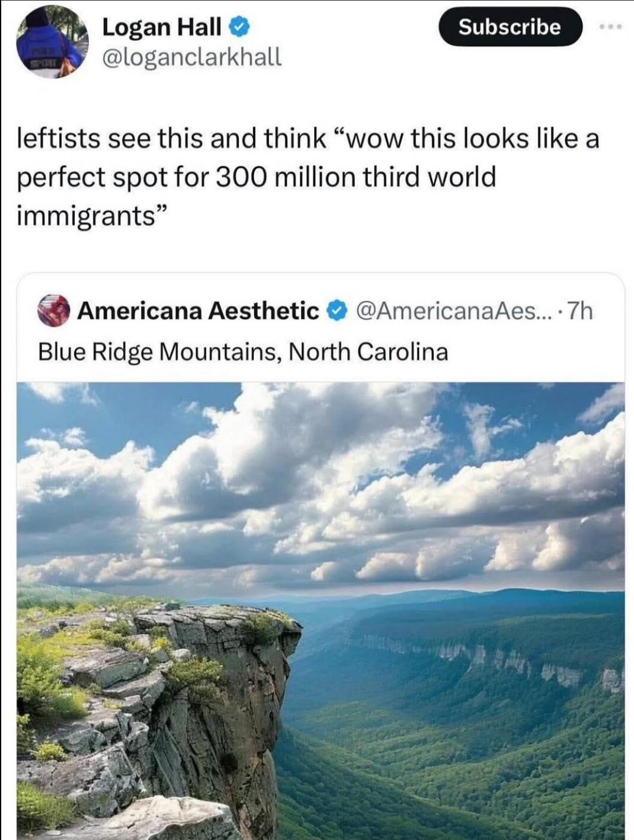This screenshot has width=634, height=840.
Task: Click the phrase "300 million third world"
Action: (x=353, y=177)
